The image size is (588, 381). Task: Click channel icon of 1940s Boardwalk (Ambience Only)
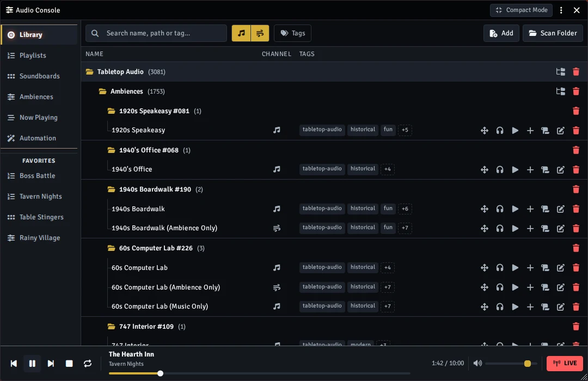click(277, 228)
